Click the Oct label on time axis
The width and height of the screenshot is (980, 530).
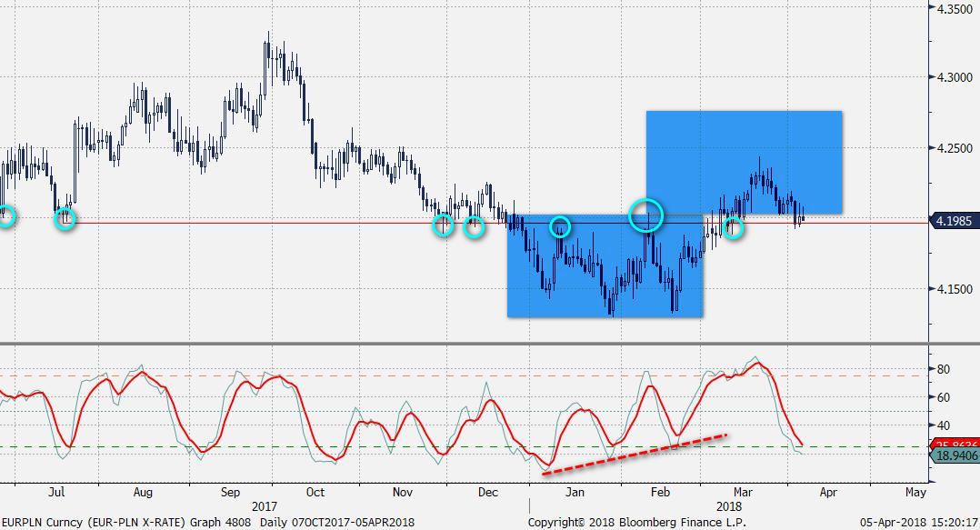pyautogui.click(x=315, y=493)
